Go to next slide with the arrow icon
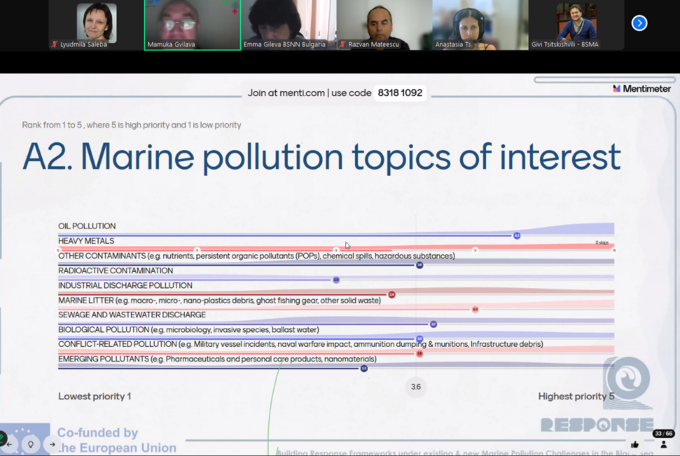The height and width of the screenshot is (456, 680). pos(52,442)
